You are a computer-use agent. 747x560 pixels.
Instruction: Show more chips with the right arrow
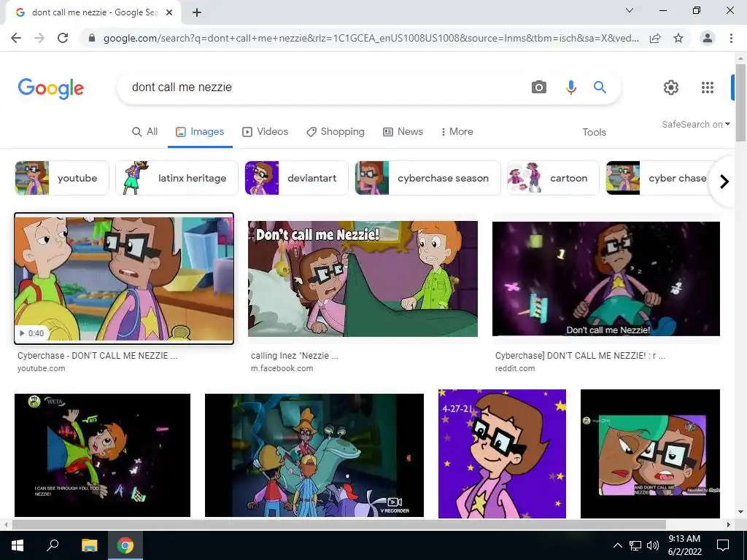click(724, 182)
